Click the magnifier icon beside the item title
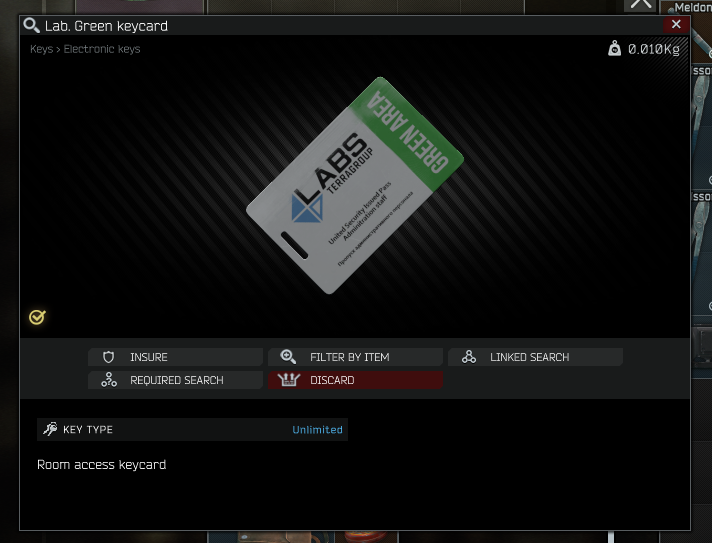 click(31, 25)
